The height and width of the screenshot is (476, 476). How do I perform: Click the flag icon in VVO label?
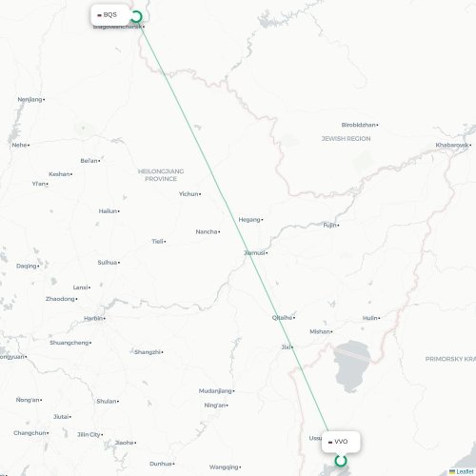coord(330,442)
